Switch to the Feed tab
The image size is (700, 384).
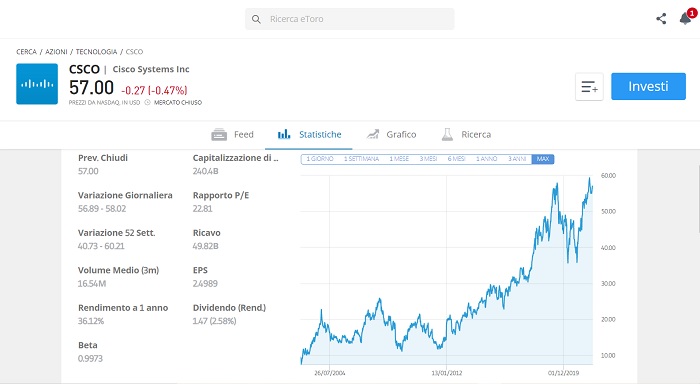(x=232, y=134)
